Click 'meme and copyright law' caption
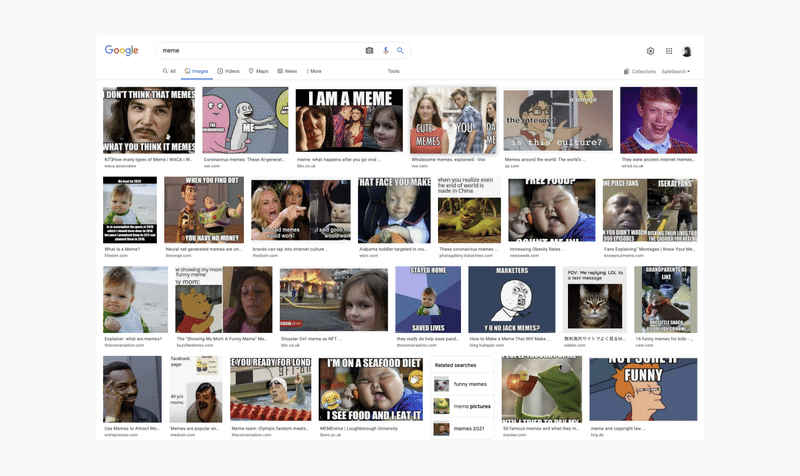The image size is (800, 476). (618, 429)
